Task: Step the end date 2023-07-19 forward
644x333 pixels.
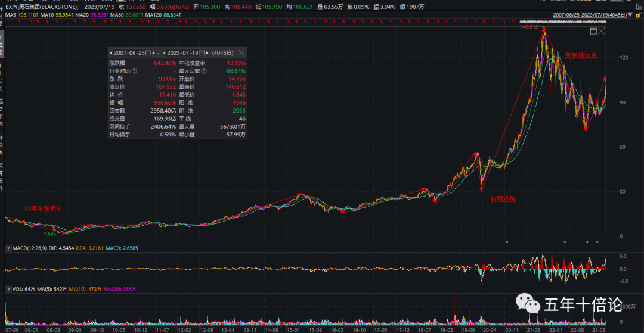Action: point(207,53)
